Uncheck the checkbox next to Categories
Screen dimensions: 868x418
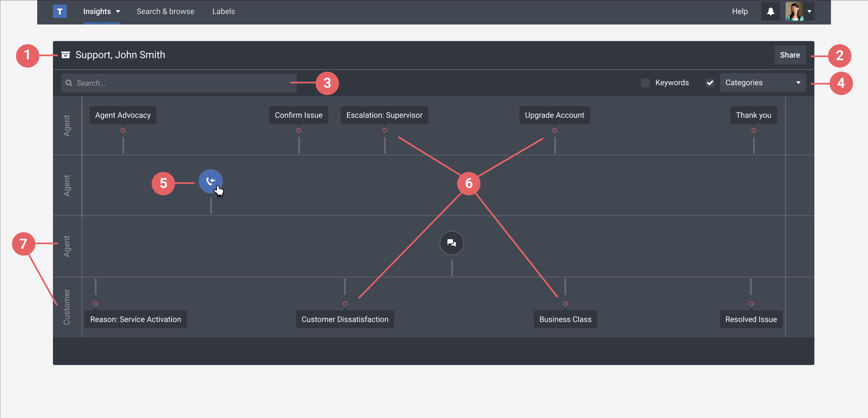point(709,83)
